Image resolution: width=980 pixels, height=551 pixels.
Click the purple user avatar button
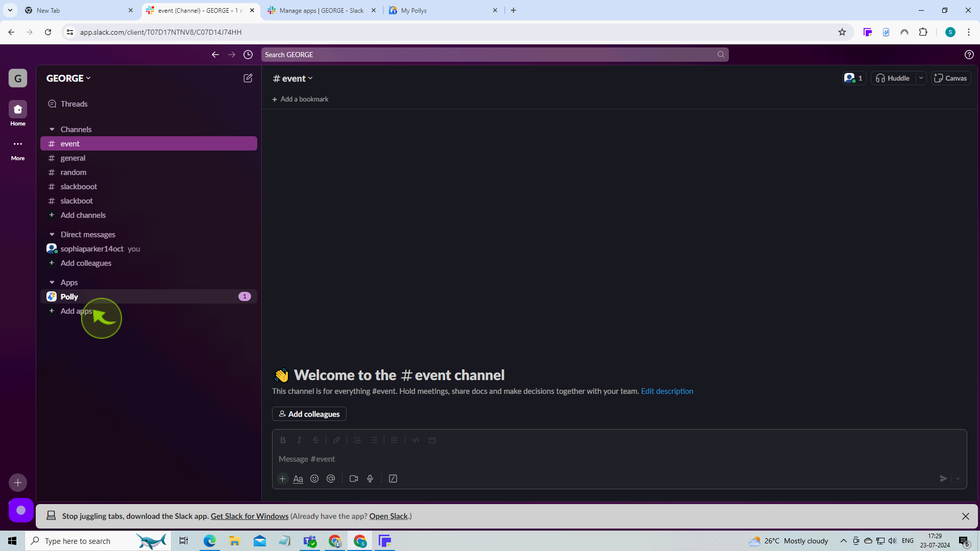(21, 510)
